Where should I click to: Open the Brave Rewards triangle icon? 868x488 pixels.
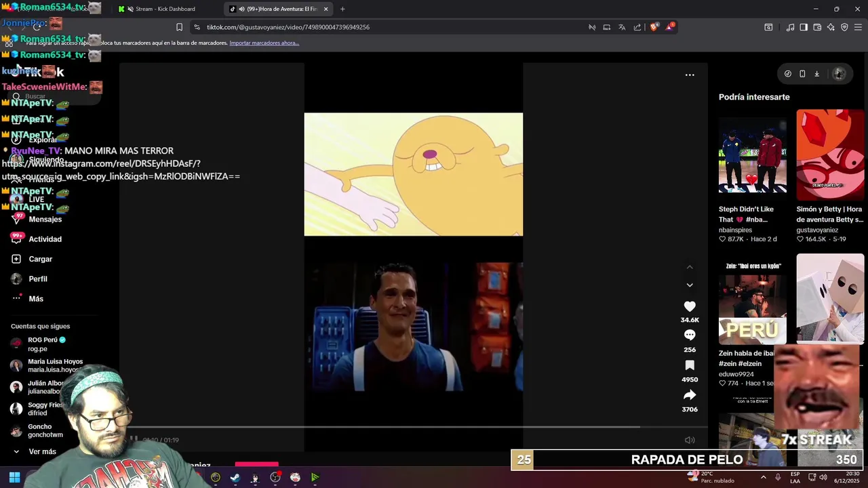tap(671, 27)
